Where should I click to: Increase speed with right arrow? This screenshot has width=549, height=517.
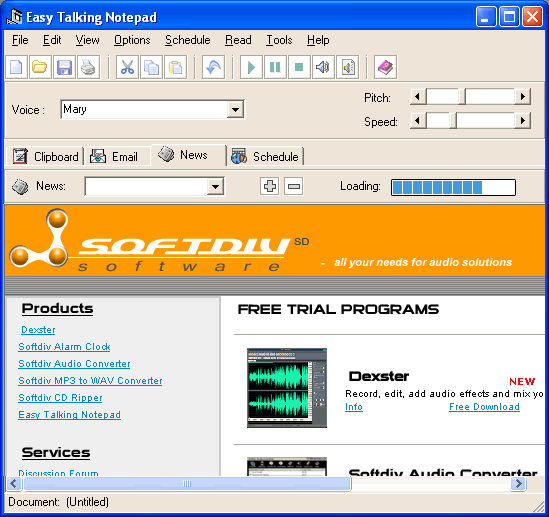523,121
